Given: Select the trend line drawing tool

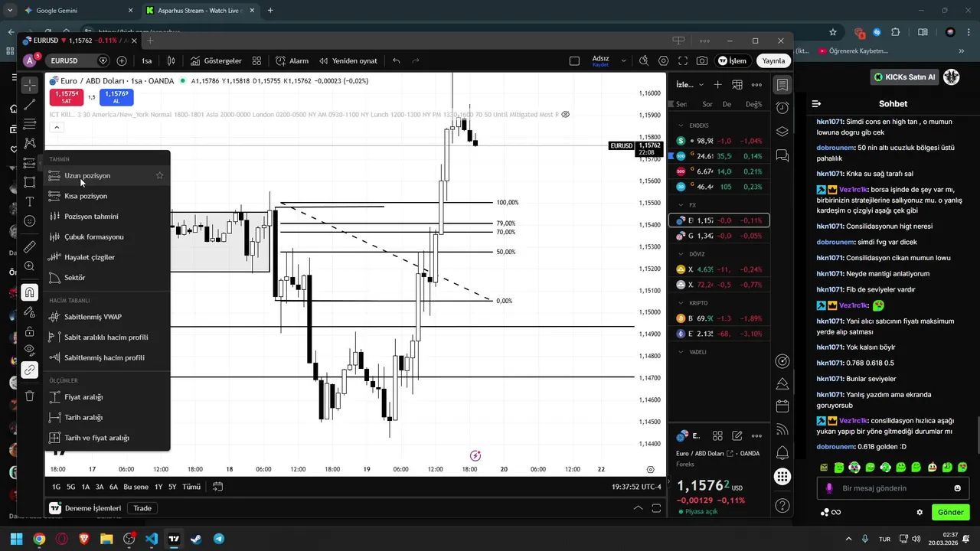Looking at the screenshot, I should click(x=29, y=105).
